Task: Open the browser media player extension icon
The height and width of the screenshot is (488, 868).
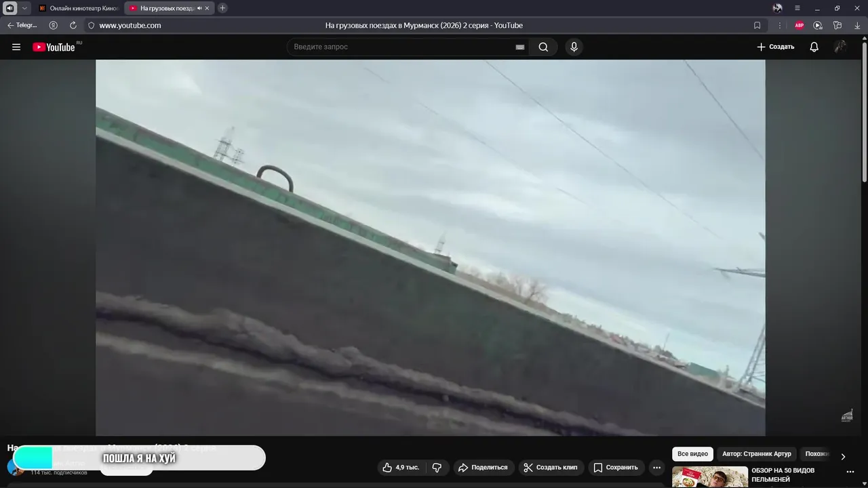Action: [818, 25]
